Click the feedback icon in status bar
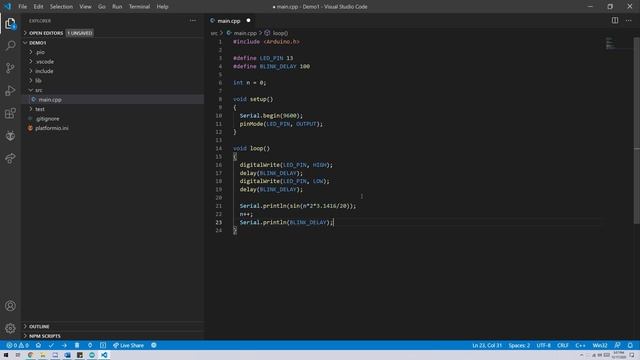 click(x=617, y=345)
